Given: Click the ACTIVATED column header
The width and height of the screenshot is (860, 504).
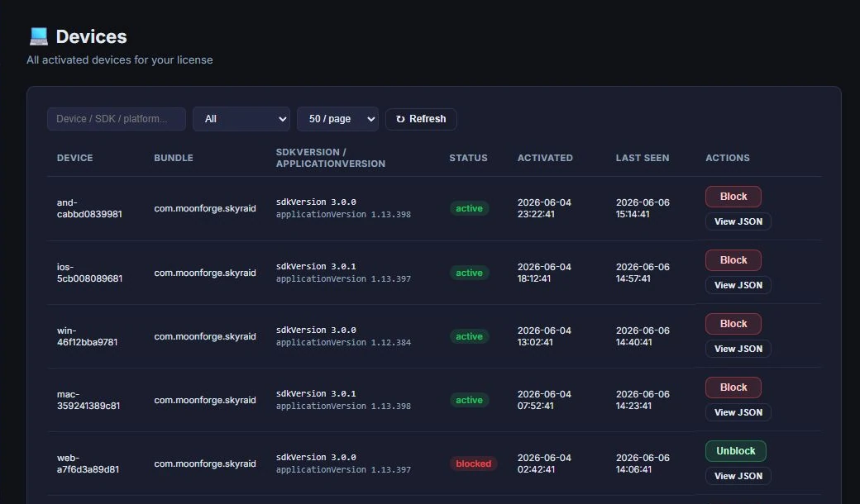Looking at the screenshot, I should click(545, 158).
